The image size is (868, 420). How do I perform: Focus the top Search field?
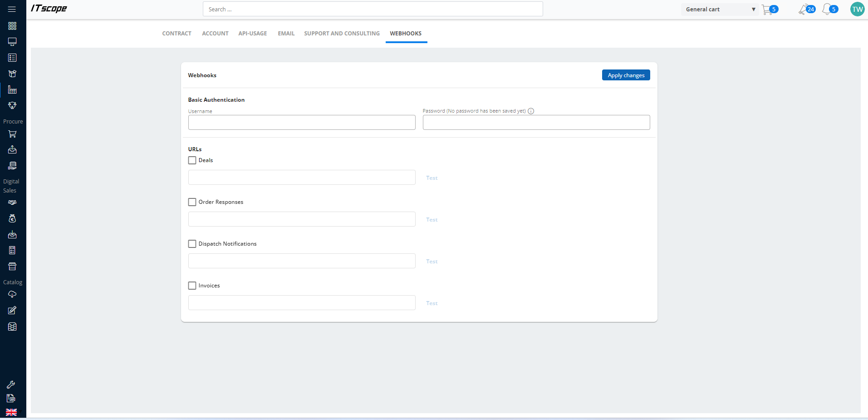pyautogui.click(x=373, y=9)
